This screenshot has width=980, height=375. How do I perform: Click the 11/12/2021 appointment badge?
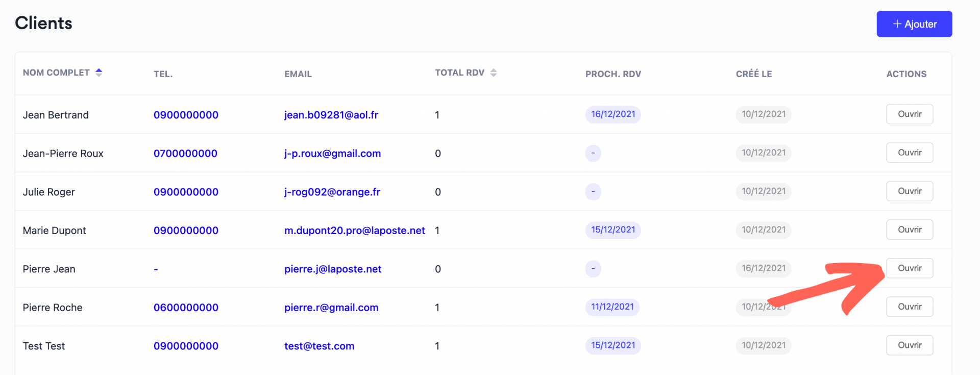pyautogui.click(x=612, y=307)
